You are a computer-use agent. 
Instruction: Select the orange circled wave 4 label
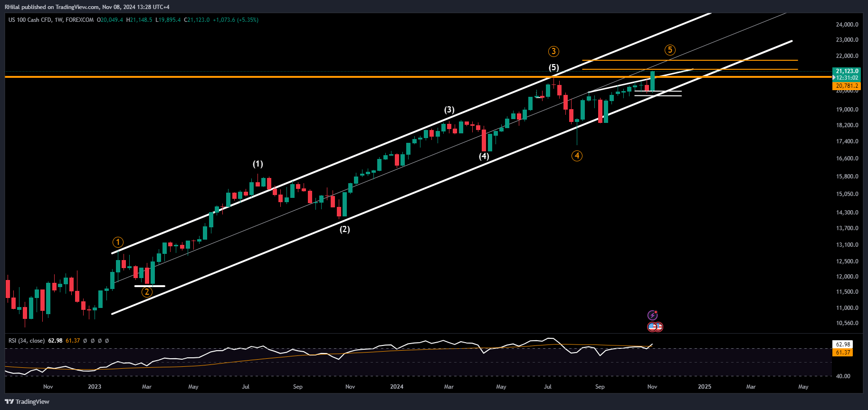(577, 156)
